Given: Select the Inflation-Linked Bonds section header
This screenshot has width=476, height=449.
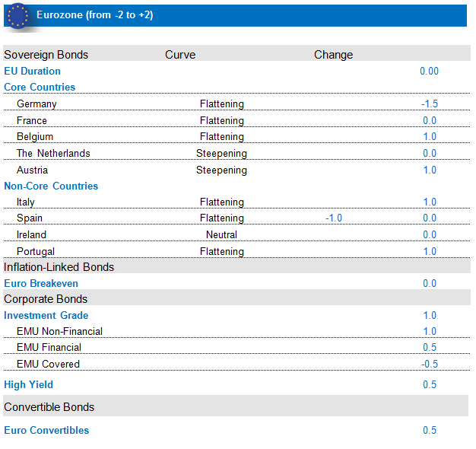Looking at the screenshot, I should coord(59,267).
